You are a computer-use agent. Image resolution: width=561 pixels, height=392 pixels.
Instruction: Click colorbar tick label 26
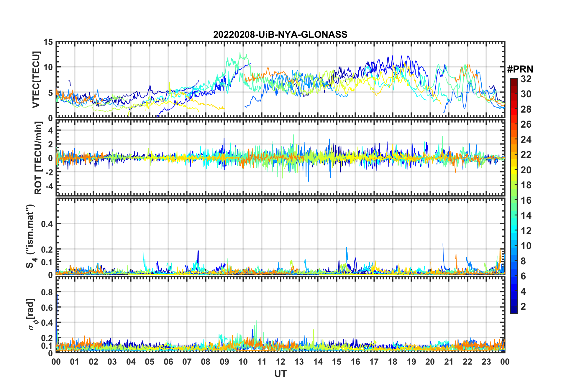(526, 124)
